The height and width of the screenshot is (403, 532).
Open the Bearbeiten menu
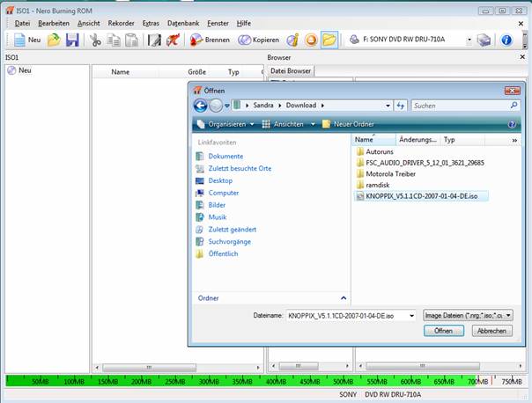(54, 24)
